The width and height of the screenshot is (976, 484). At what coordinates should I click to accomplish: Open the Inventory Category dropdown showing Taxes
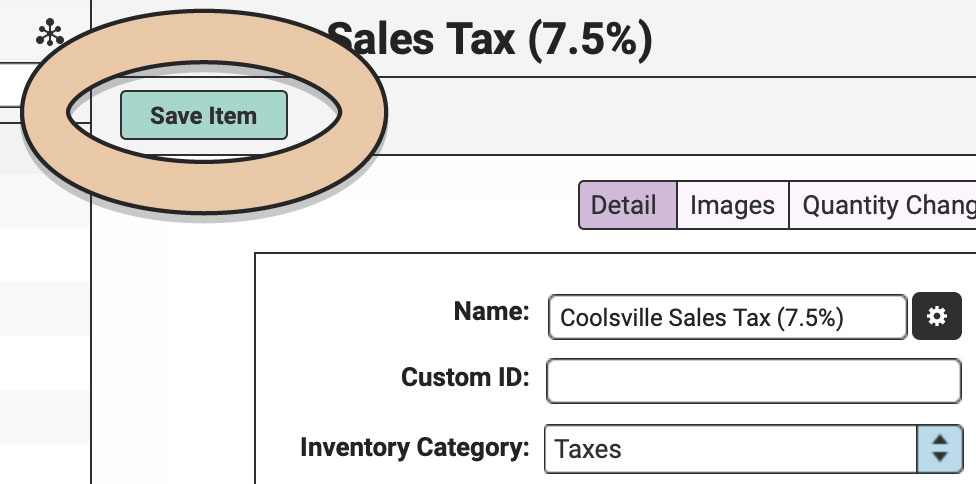point(754,449)
